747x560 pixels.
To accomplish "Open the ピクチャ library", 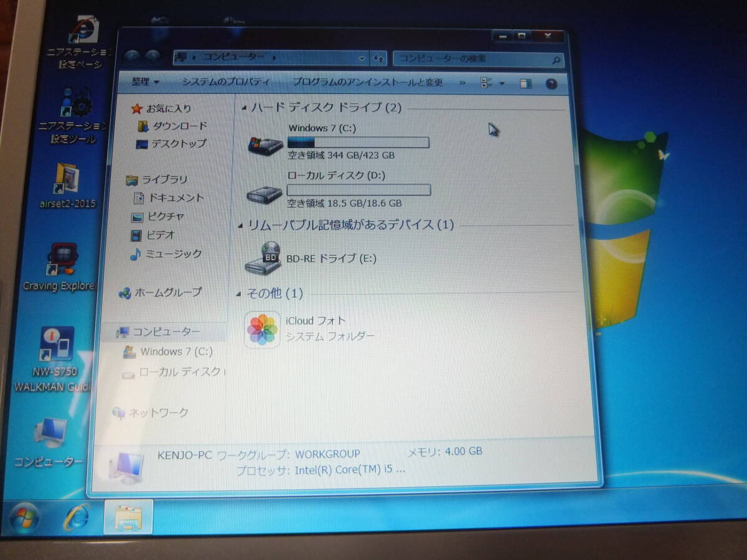I will coord(166,217).
